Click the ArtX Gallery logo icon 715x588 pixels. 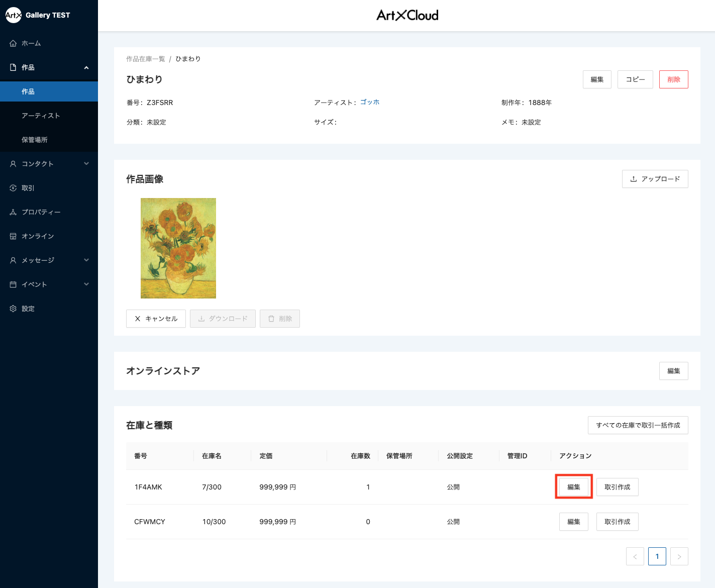coord(14,15)
